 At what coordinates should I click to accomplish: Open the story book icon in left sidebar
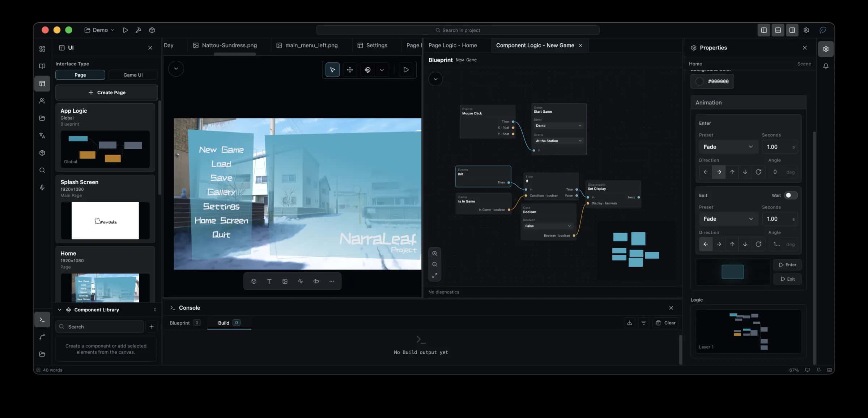click(42, 66)
